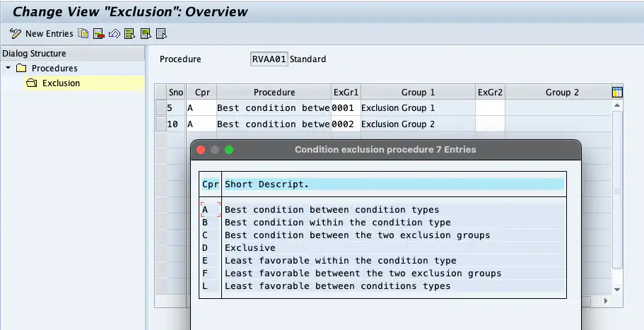The height and width of the screenshot is (330, 644).
Task: Click the Procedure column header
Action: (274, 93)
